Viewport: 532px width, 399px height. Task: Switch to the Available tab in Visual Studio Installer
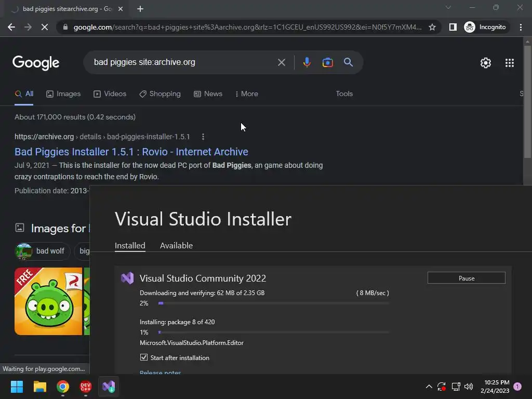point(176,246)
